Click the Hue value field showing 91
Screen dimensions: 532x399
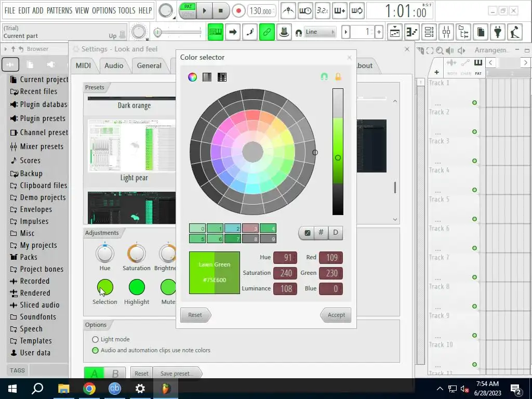[285, 258]
